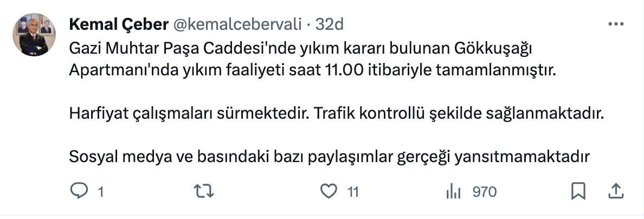
Task: Click the line starting "Sosyal medya ve basındaki"
Action: 330,158
